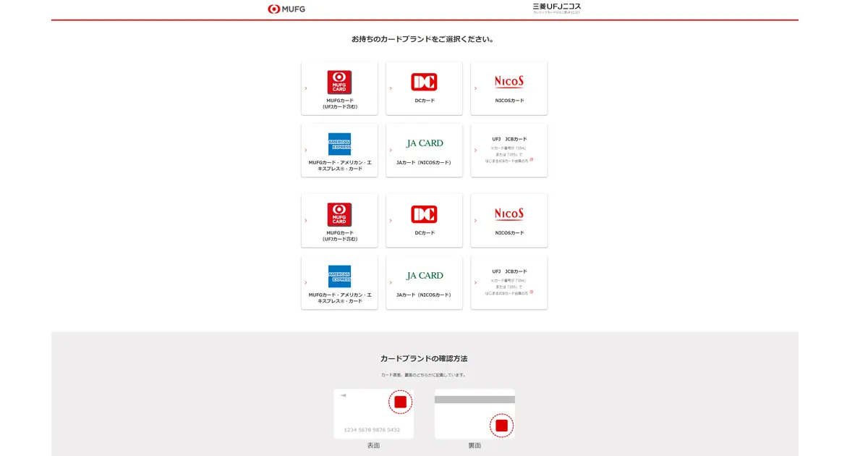Select the JA CARD logo in the upper grid
Screen dimensions: 868x456
[425, 143]
